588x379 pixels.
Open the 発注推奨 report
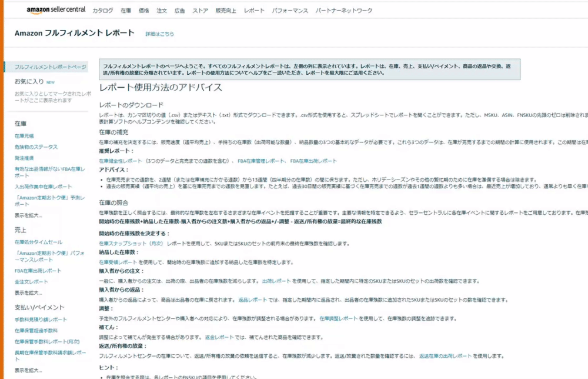click(x=24, y=158)
